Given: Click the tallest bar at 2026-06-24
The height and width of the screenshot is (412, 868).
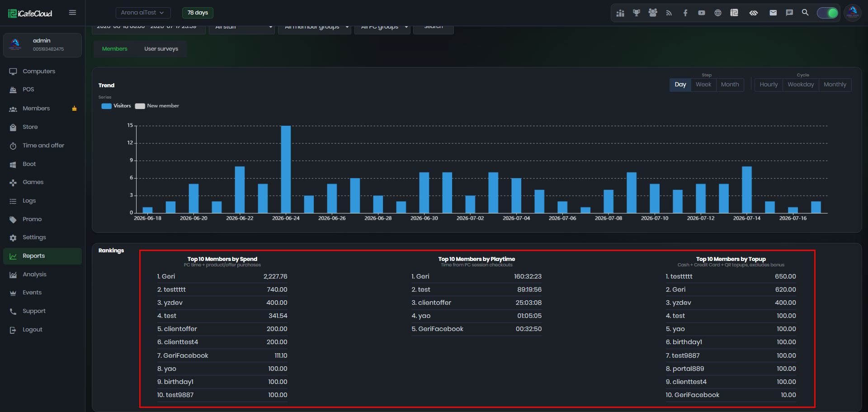Looking at the screenshot, I should tap(286, 169).
